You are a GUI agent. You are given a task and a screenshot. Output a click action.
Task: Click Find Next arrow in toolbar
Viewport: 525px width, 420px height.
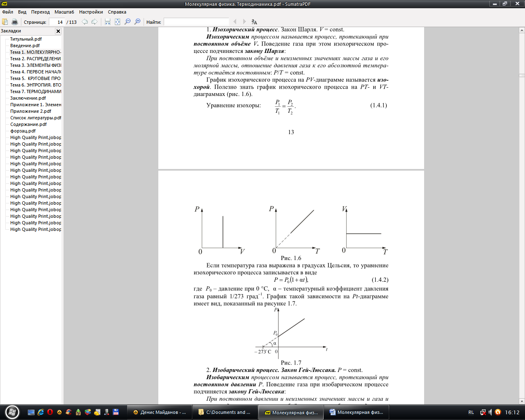coord(244,22)
